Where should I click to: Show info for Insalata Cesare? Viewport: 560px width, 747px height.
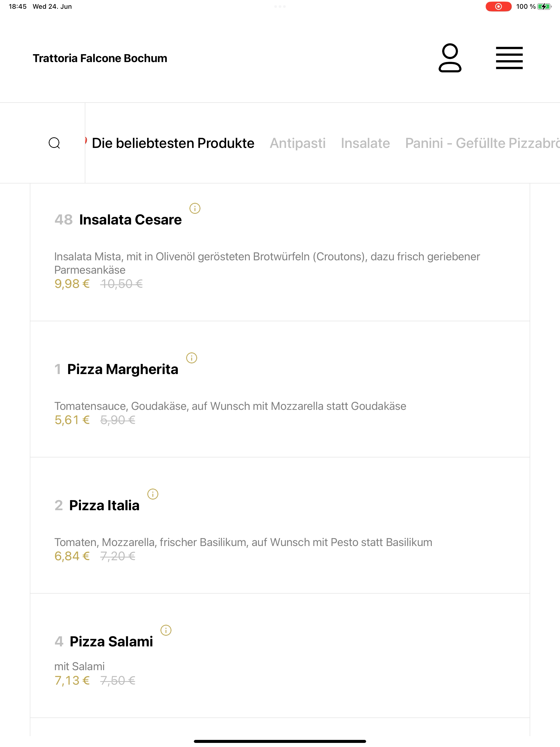coord(195,208)
